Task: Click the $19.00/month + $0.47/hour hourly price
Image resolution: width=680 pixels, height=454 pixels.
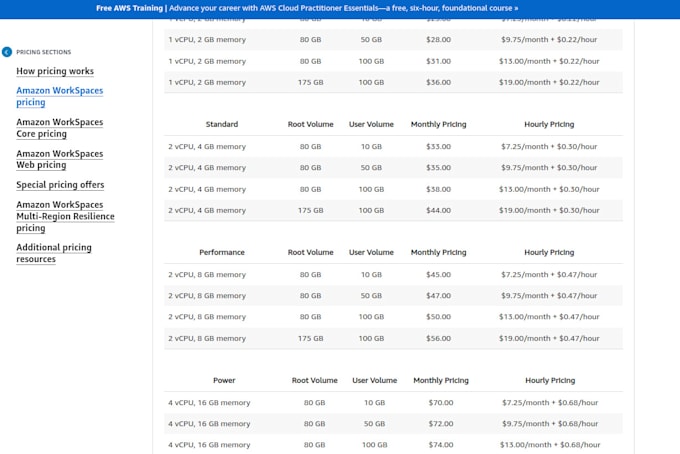Action: point(549,338)
